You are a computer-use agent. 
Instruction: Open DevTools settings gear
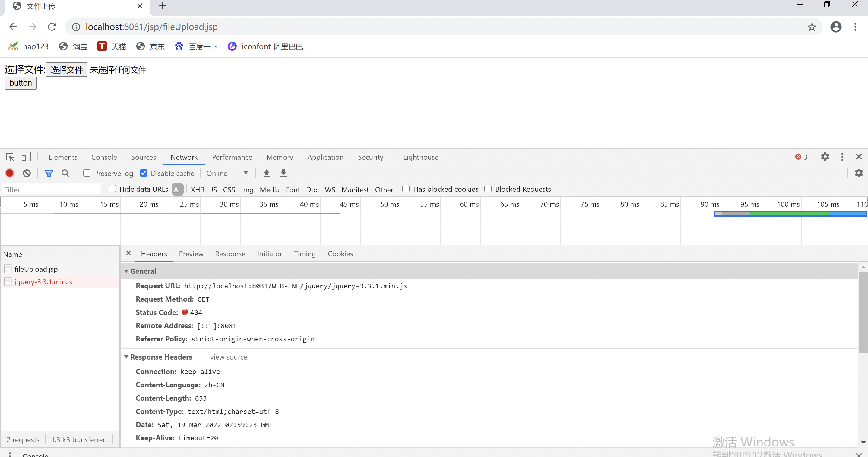pyautogui.click(x=825, y=157)
